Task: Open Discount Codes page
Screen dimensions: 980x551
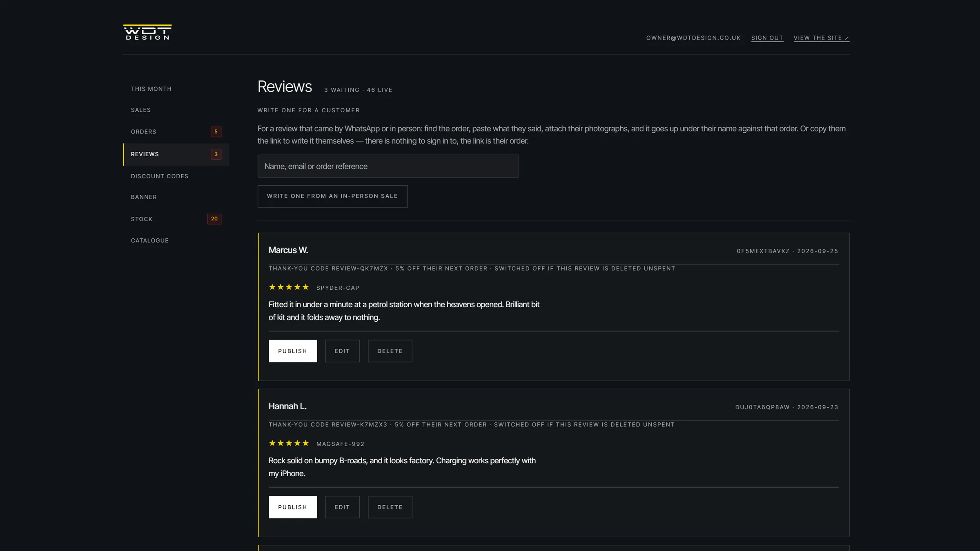Action: point(176,176)
